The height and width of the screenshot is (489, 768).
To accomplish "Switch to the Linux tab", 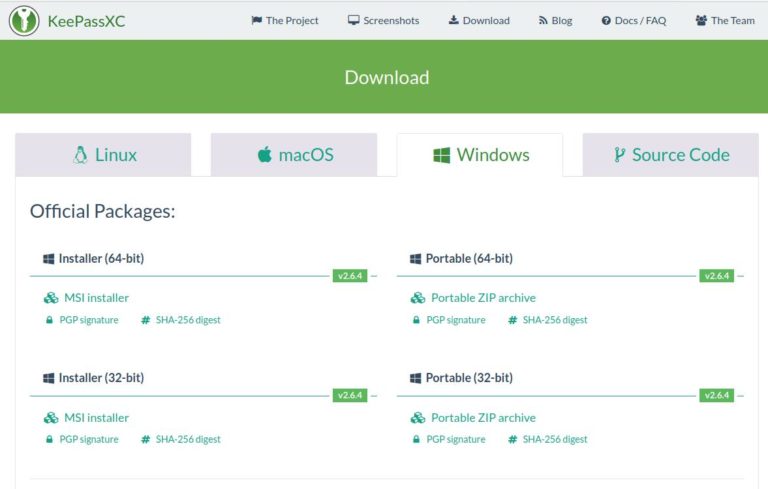I will pyautogui.click(x=103, y=155).
